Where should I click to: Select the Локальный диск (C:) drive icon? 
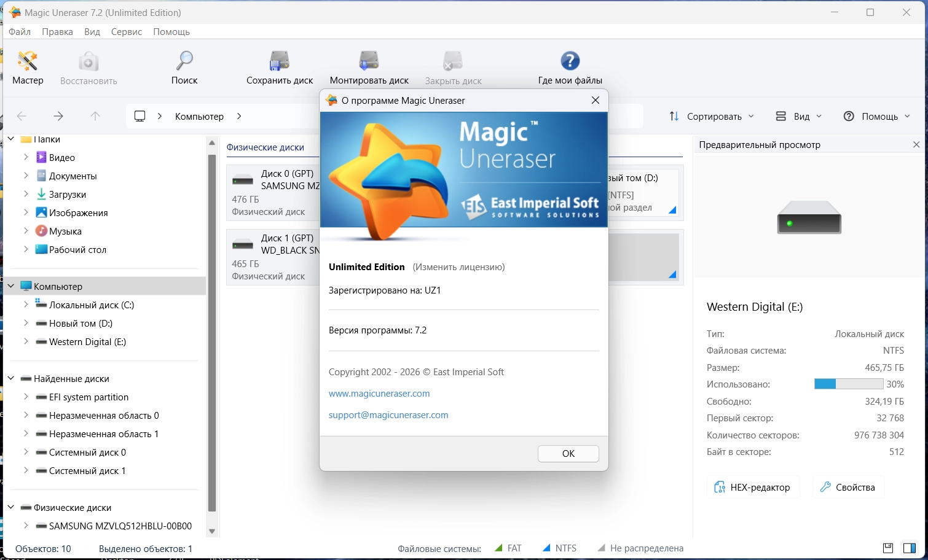tap(41, 304)
